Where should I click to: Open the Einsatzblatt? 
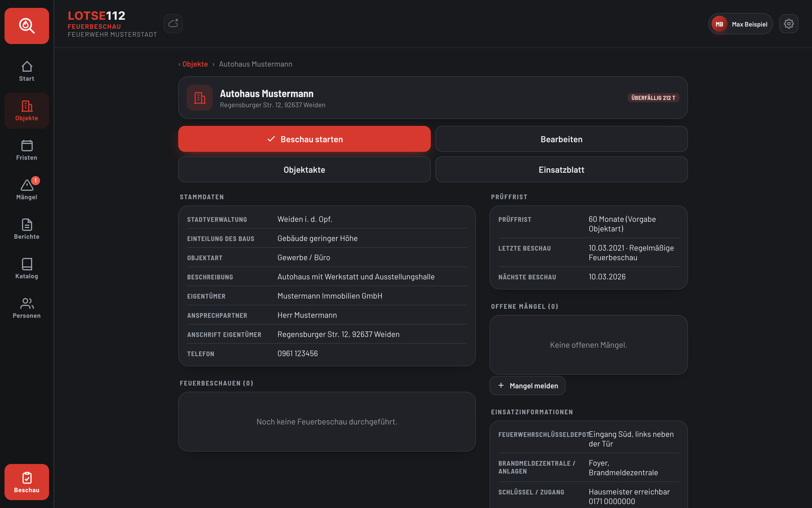coord(561,170)
